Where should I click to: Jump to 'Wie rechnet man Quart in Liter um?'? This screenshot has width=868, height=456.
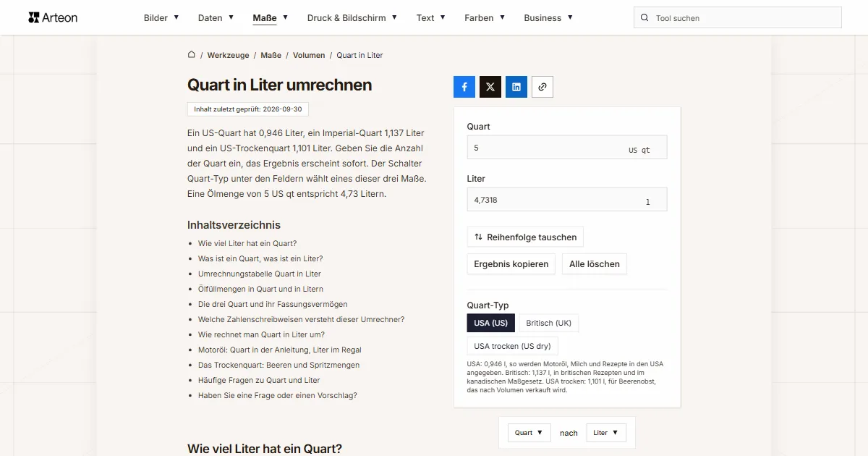(x=261, y=334)
